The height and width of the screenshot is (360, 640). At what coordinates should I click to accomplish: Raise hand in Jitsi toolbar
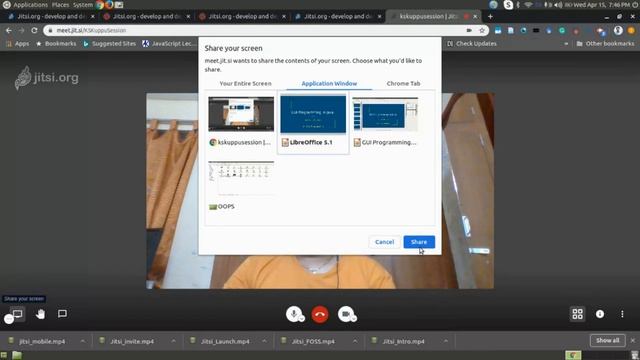click(40, 314)
